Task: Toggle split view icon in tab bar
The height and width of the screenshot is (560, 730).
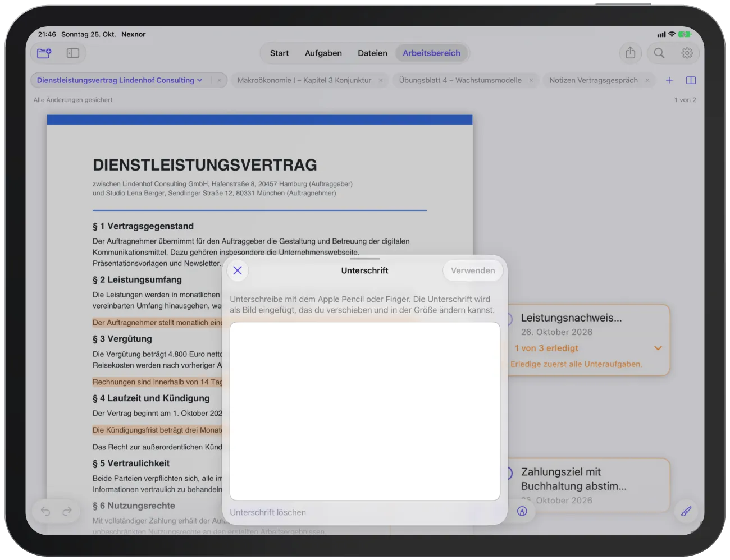Action: point(691,80)
